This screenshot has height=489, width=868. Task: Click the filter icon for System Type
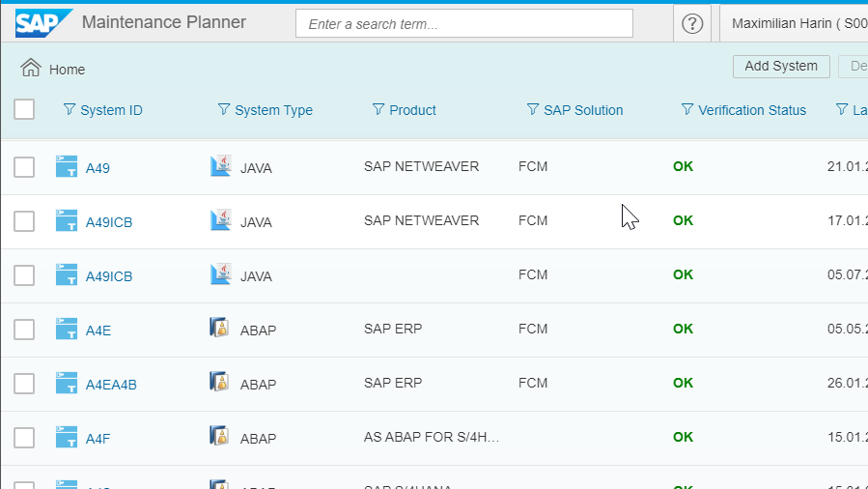tap(224, 109)
